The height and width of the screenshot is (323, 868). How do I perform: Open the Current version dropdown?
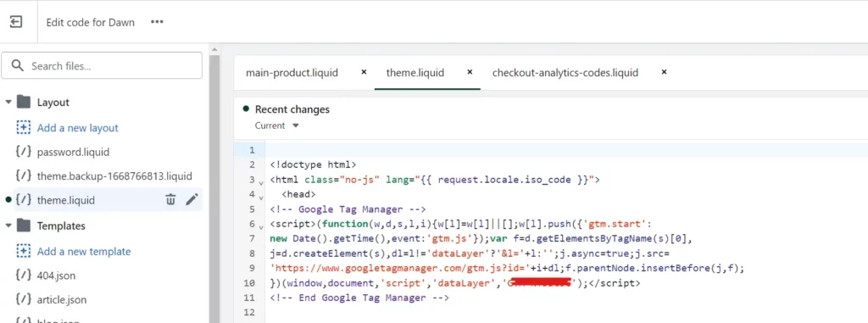(277, 125)
